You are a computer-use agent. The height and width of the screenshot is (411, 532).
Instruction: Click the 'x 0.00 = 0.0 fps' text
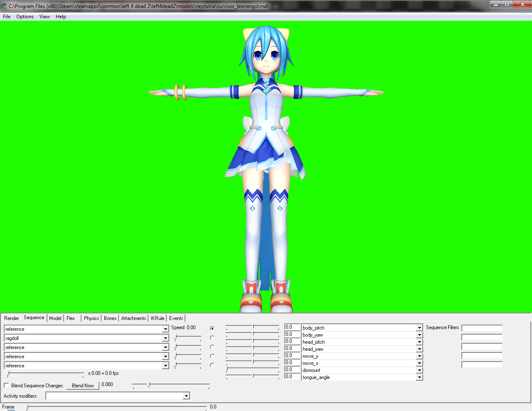103,373
